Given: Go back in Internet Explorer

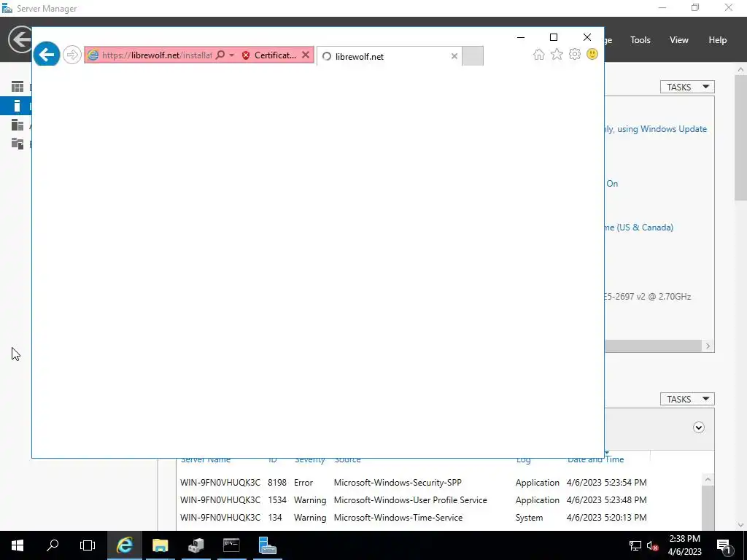Looking at the screenshot, I should click(46, 54).
